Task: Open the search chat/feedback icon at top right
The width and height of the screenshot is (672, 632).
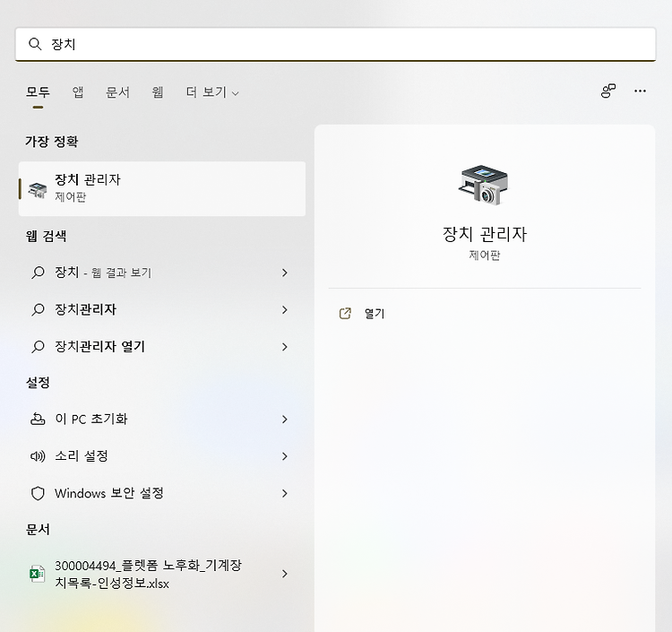Action: (x=607, y=91)
